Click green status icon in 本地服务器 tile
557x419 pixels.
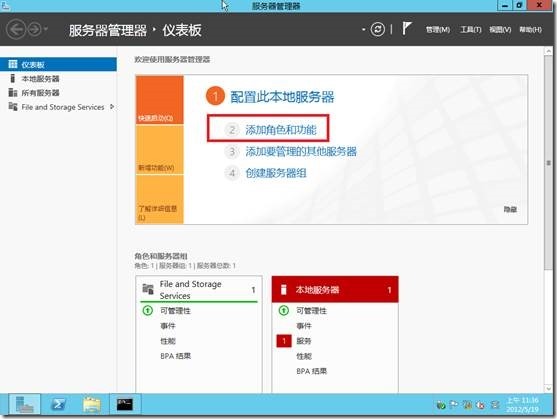click(283, 311)
